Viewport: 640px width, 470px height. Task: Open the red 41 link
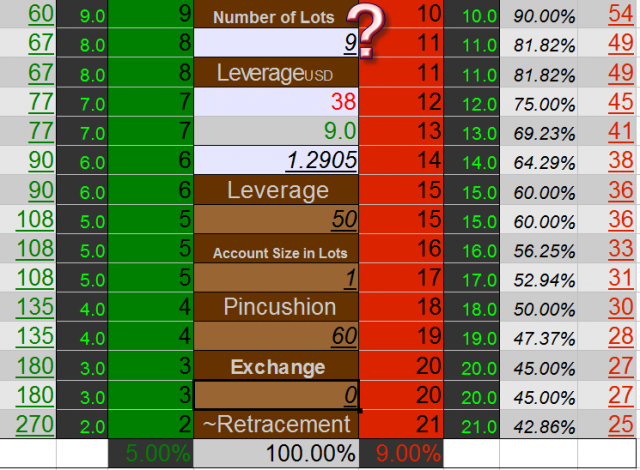click(x=621, y=131)
